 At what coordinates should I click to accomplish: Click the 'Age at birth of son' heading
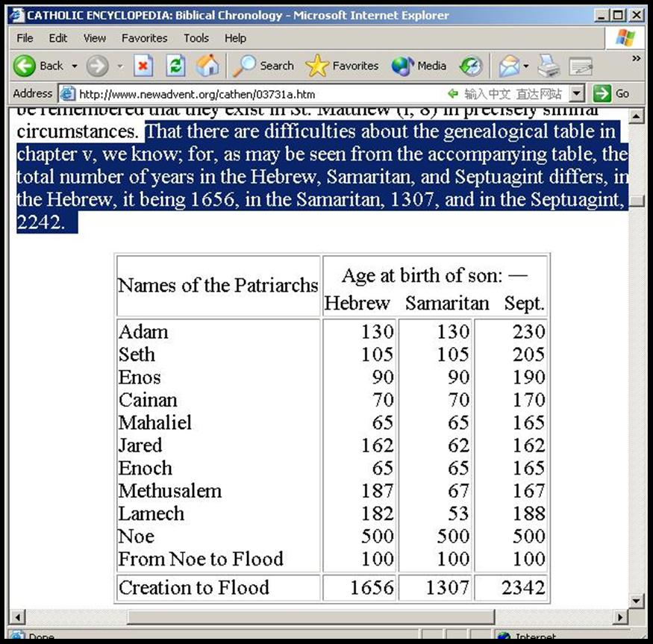[x=434, y=275]
